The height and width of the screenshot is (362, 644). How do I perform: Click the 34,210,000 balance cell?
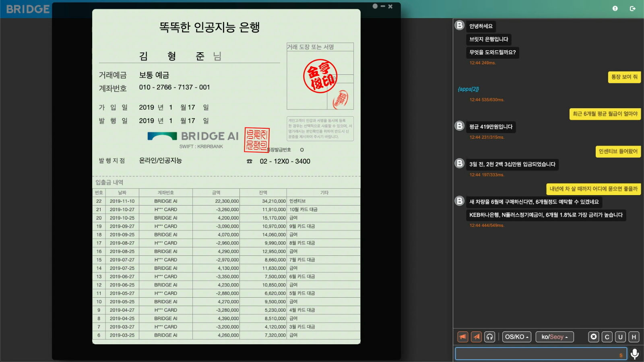tap(263, 201)
